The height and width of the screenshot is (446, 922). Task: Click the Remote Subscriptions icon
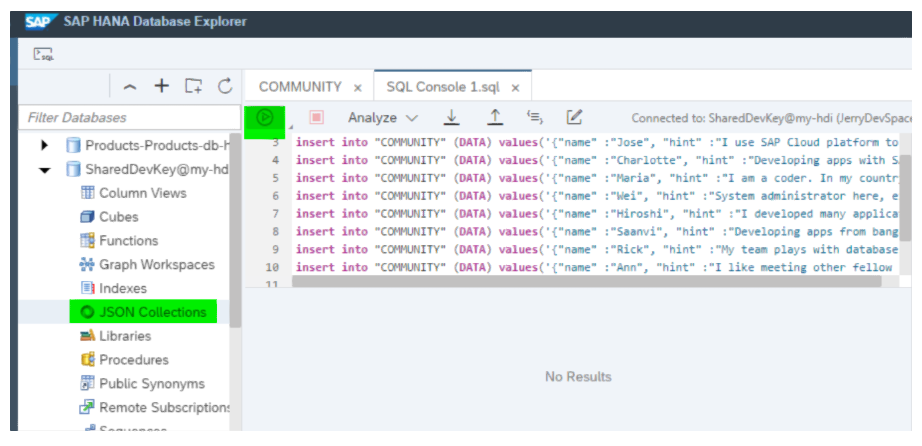[x=88, y=407]
